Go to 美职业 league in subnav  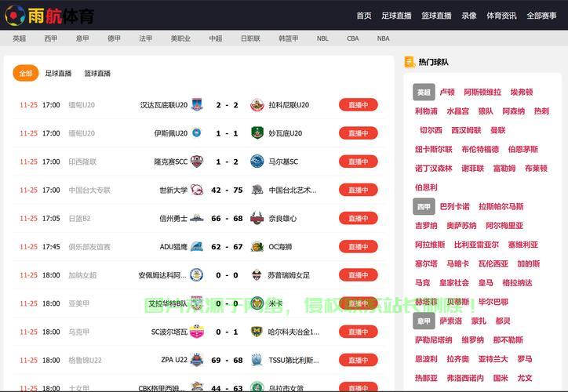[180, 38]
